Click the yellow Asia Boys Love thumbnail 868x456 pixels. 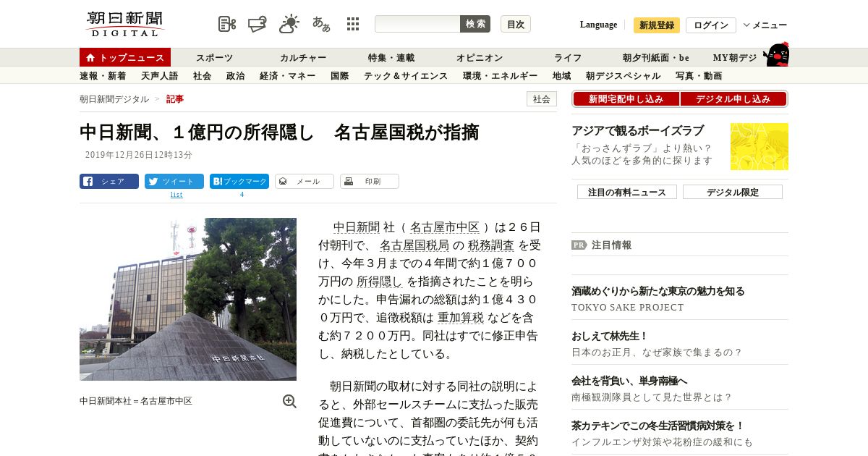(759, 147)
